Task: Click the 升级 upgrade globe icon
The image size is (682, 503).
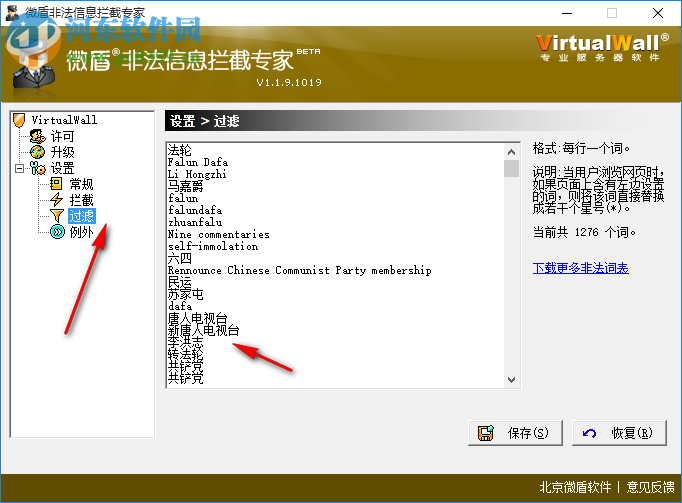Action: (37, 152)
